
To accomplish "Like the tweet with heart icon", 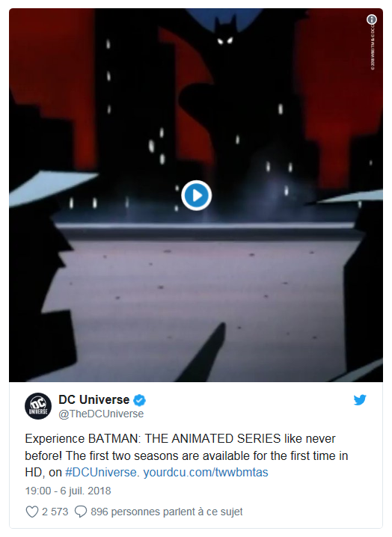I will click(x=32, y=512).
